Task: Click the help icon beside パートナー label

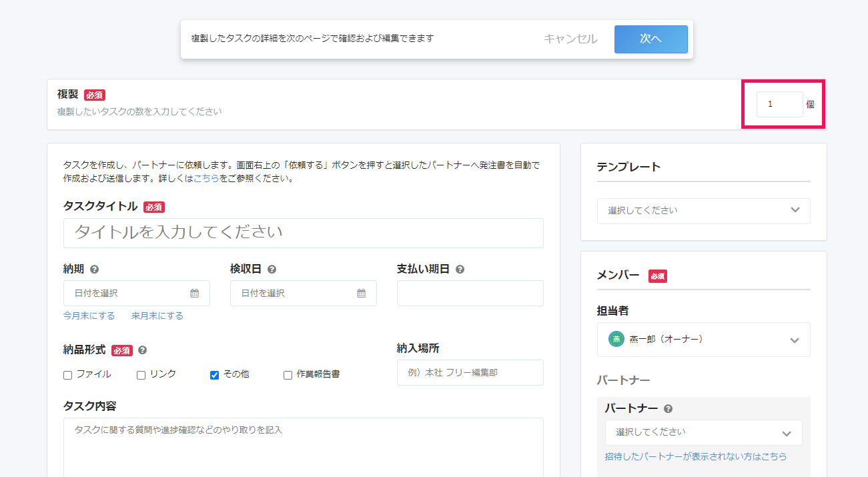Action: [668, 409]
